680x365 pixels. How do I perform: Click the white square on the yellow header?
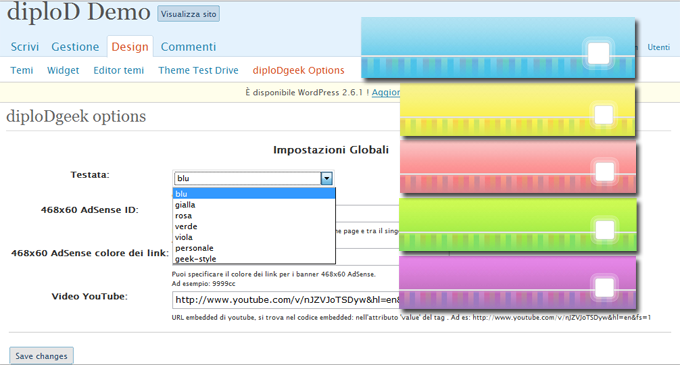pyautogui.click(x=604, y=115)
